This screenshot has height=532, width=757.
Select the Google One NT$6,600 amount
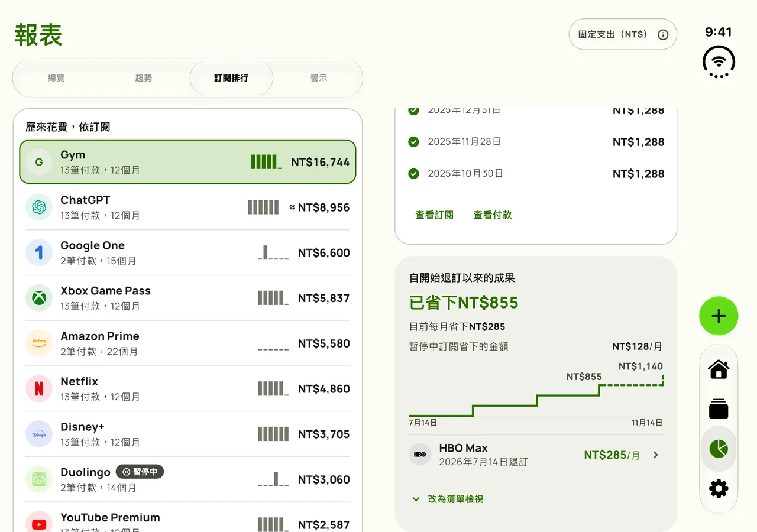pyautogui.click(x=324, y=253)
